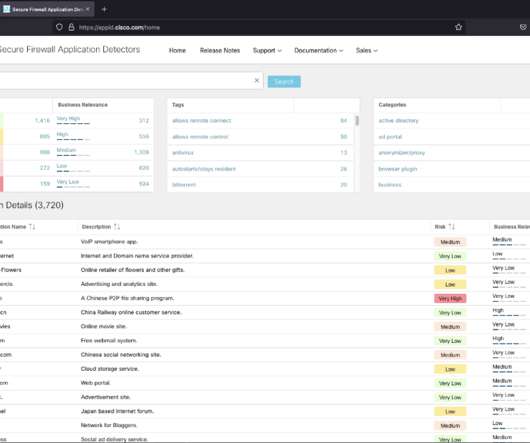
Task: Click the Tags list scrollbar thumb
Action: tap(357, 120)
